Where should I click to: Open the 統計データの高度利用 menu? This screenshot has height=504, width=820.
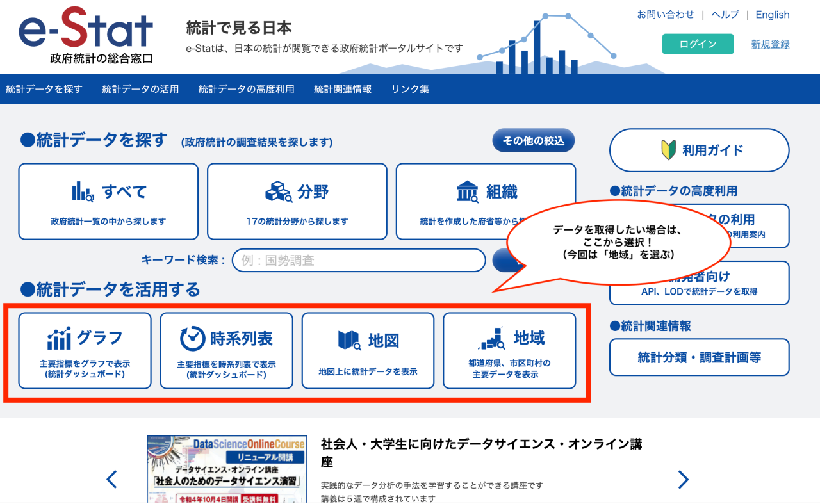point(245,89)
